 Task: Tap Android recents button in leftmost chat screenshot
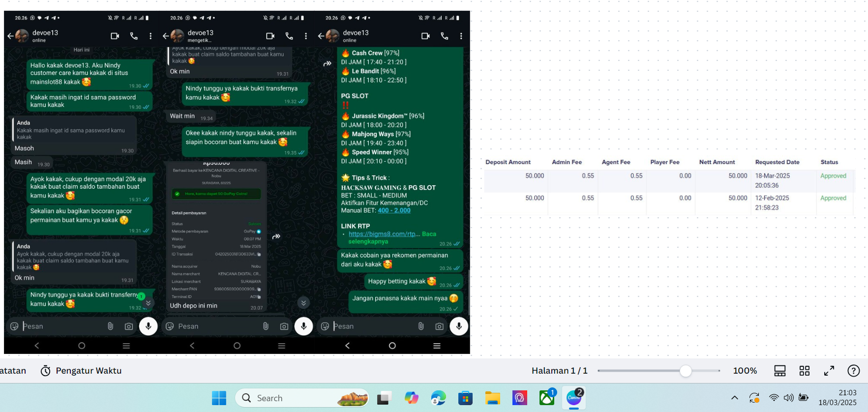[x=126, y=346]
